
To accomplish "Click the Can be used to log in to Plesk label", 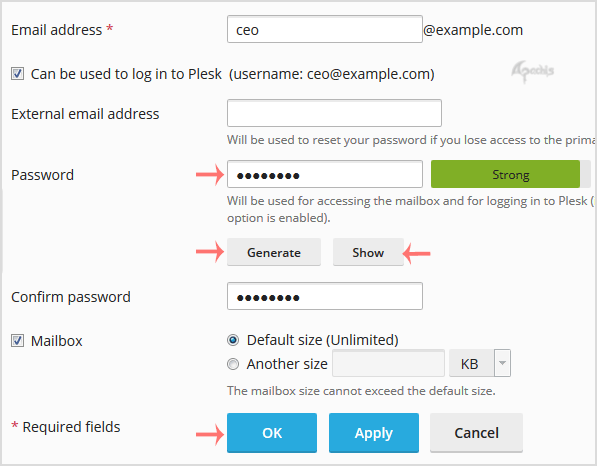I will click(x=126, y=74).
